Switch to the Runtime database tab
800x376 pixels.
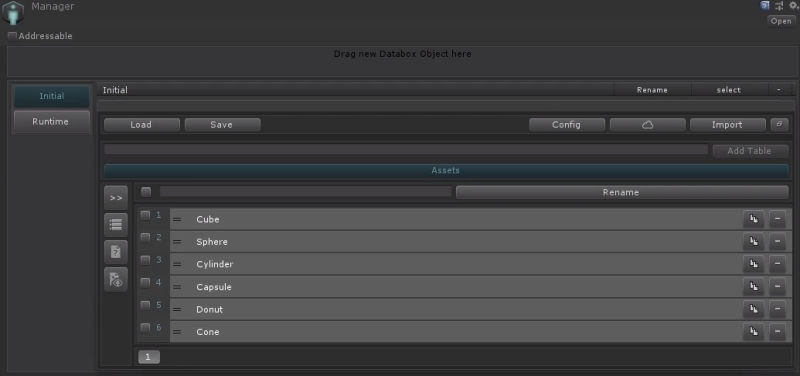(x=52, y=122)
